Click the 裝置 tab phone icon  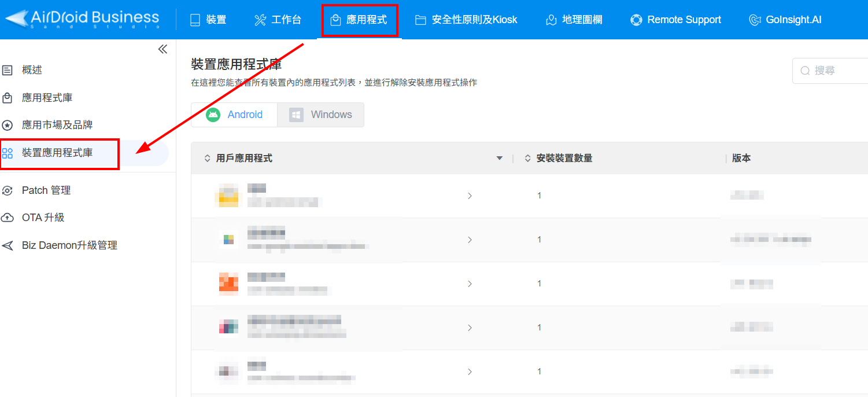195,20
